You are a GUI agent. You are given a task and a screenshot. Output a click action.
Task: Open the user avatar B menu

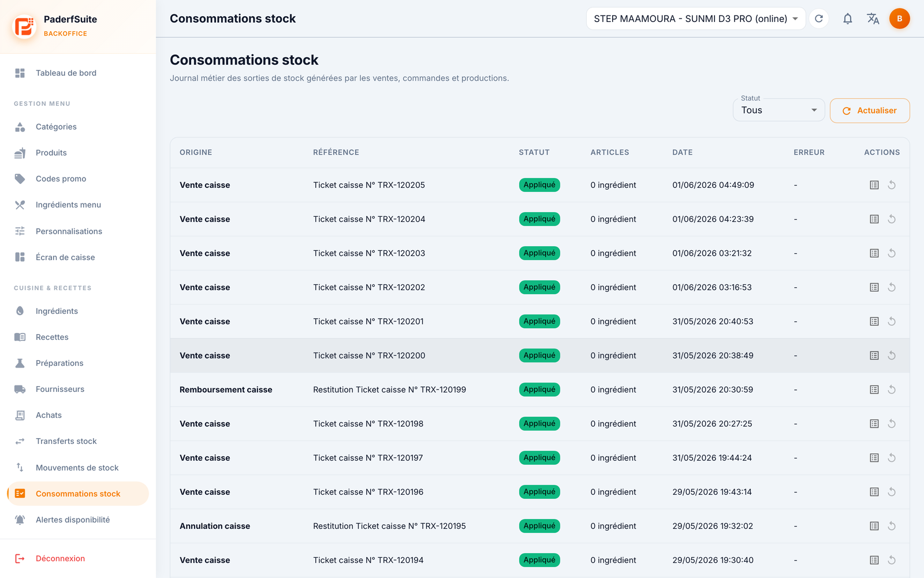[x=899, y=18]
